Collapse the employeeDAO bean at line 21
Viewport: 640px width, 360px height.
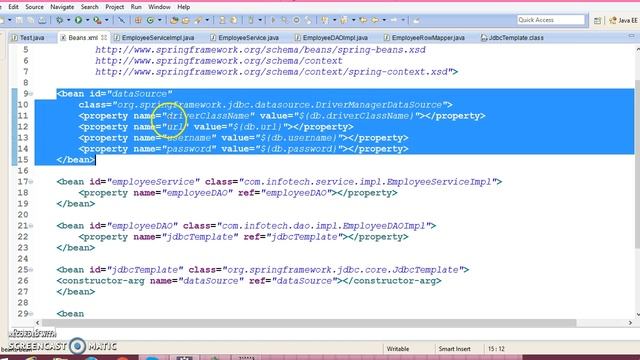click(x=31, y=226)
